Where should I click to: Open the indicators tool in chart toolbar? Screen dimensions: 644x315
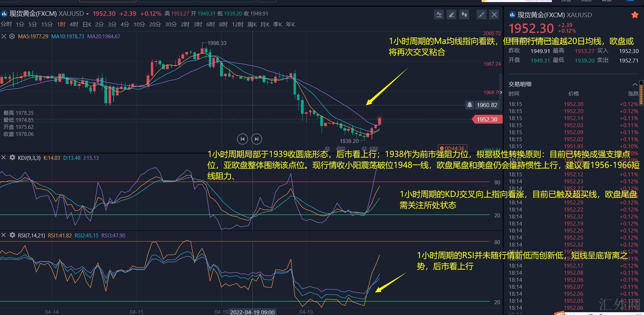click(x=439, y=14)
